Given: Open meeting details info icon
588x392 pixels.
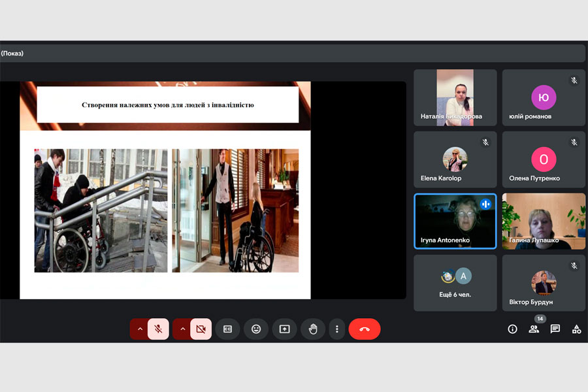Looking at the screenshot, I should coord(512,329).
